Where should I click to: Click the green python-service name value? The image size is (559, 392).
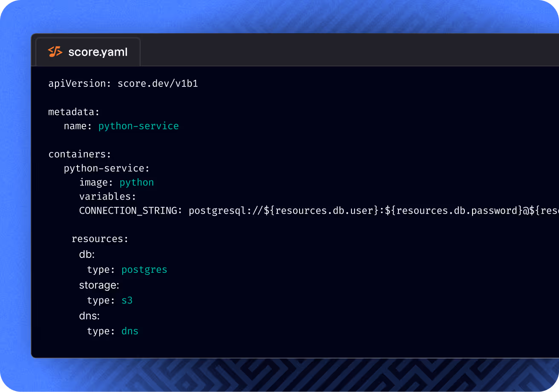coord(138,126)
